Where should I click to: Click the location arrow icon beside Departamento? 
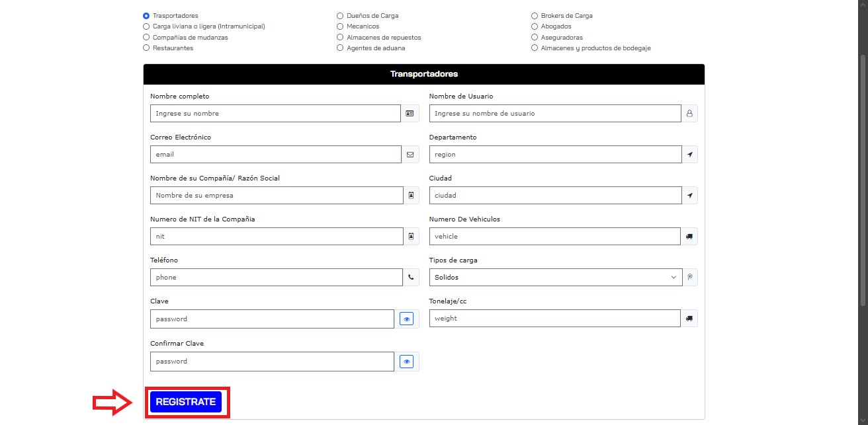coord(689,155)
